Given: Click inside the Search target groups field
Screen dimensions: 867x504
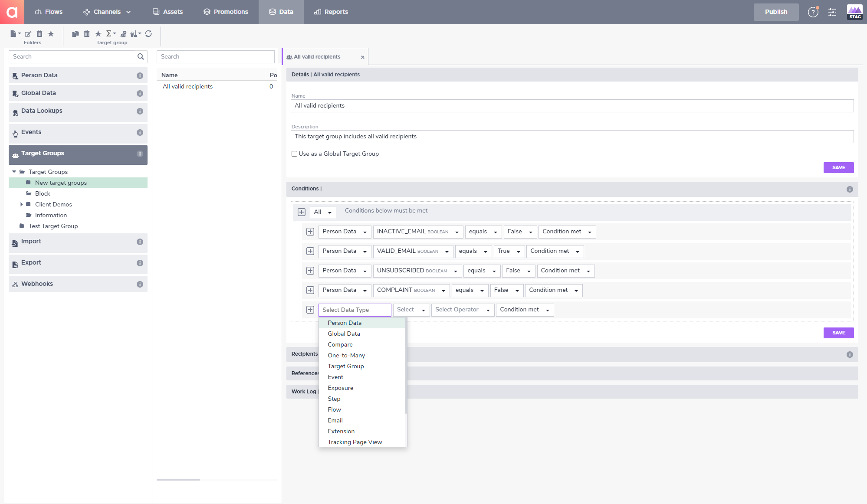Looking at the screenshot, I should click(216, 56).
